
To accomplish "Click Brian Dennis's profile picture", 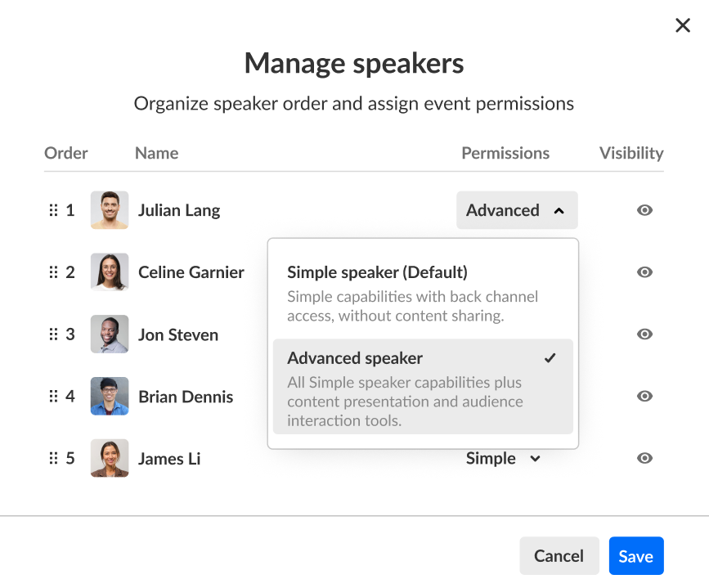I will [x=110, y=396].
